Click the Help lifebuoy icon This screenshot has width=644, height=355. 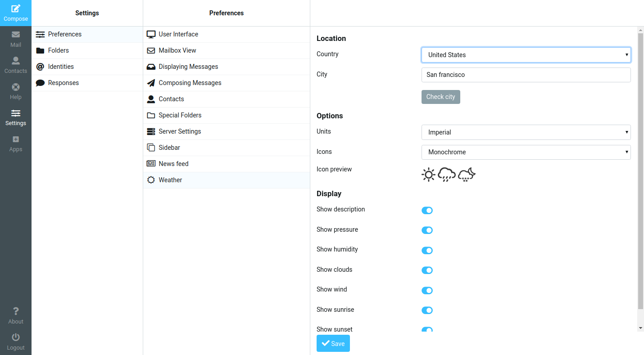[16, 86]
